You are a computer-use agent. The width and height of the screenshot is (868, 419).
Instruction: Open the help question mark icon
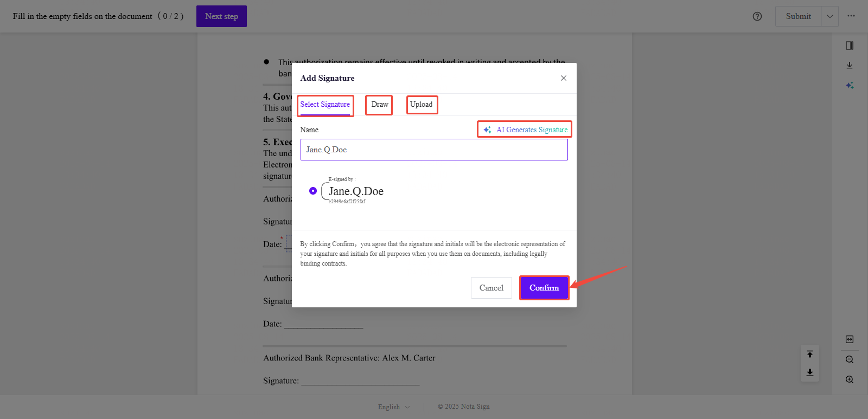pyautogui.click(x=757, y=16)
